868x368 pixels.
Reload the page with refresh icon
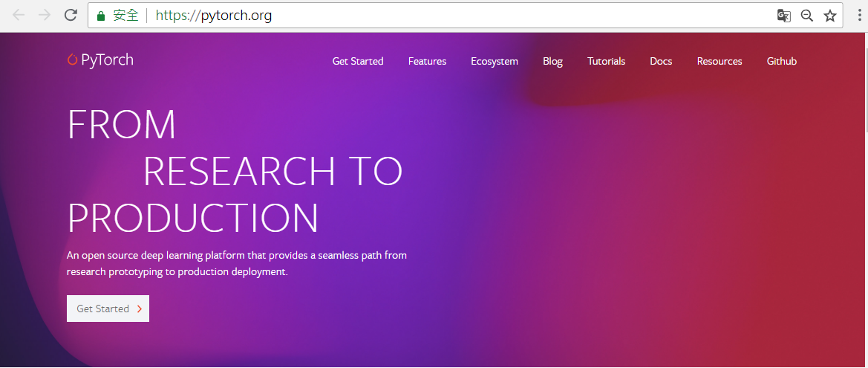(x=71, y=16)
